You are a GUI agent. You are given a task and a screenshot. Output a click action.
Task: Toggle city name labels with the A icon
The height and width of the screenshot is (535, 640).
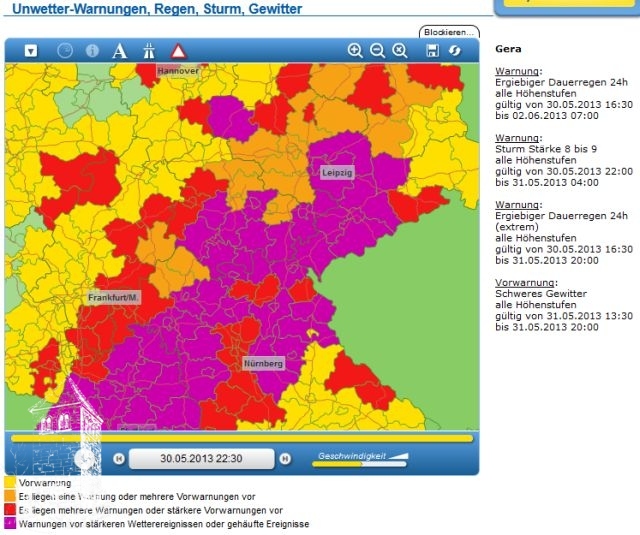(x=120, y=50)
